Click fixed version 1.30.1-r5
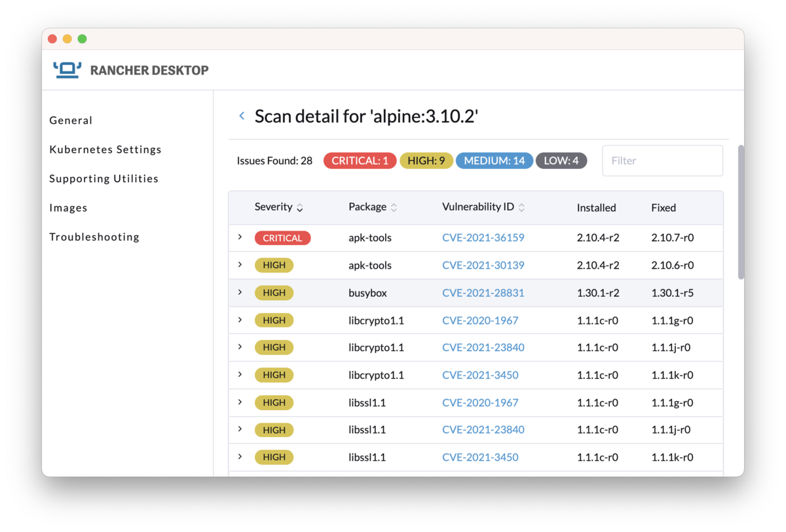This screenshot has width=786, height=532. tap(672, 293)
